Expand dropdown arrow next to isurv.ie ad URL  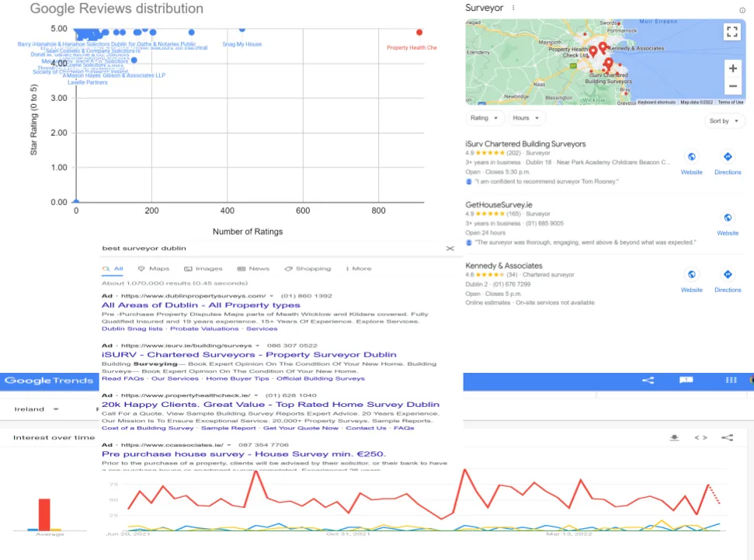(257, 346)
